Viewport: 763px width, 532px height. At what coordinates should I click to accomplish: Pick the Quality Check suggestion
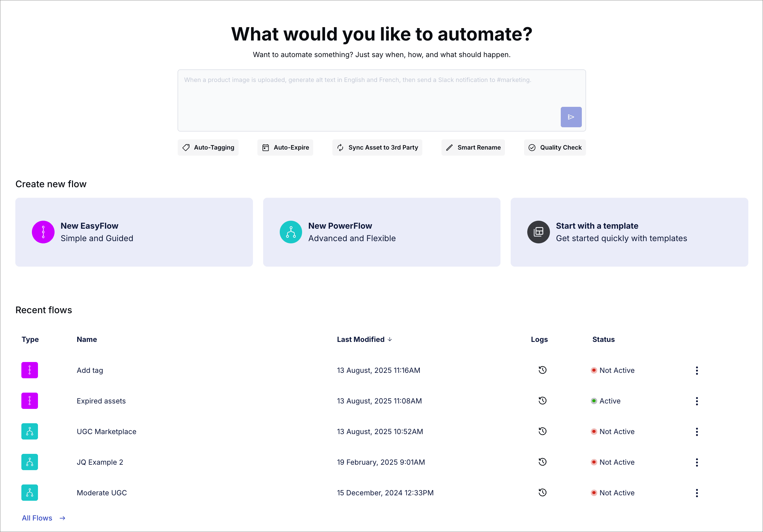555,148
